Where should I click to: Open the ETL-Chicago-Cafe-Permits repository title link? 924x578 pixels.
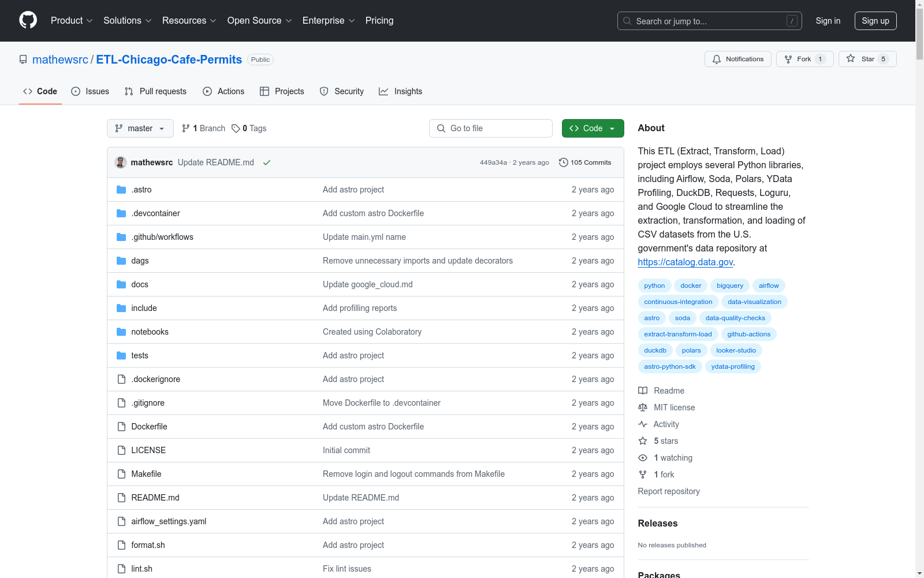(169, 60)
